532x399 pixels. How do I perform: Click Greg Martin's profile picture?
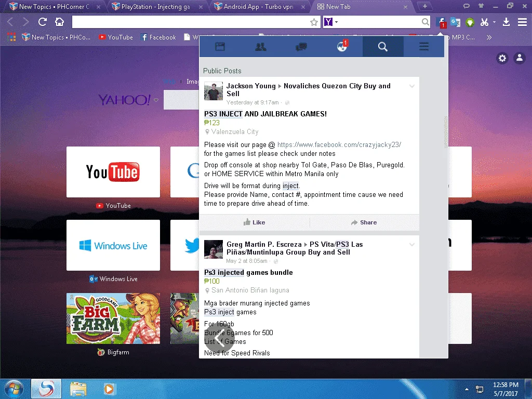[x=214, y=249]
